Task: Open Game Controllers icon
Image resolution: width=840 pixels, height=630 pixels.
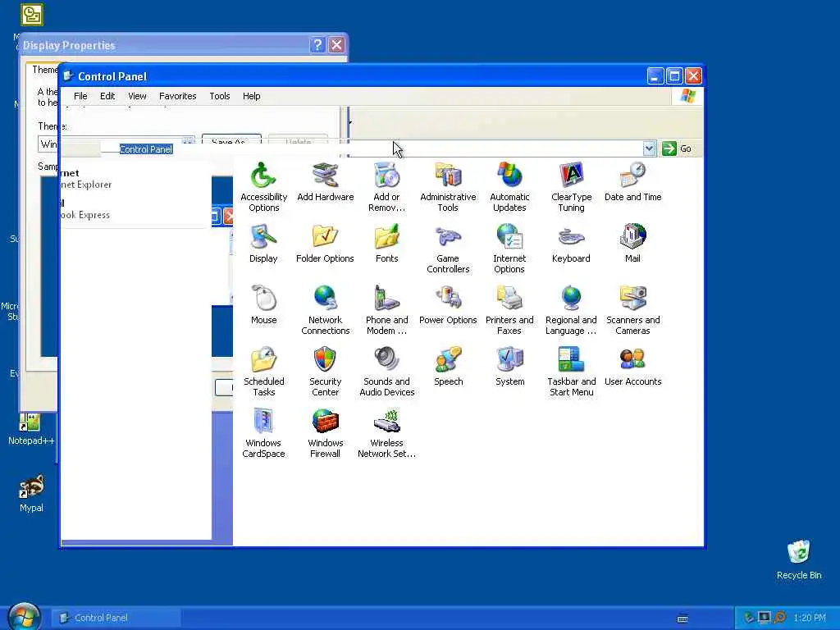Action: (x=448, y=237)
